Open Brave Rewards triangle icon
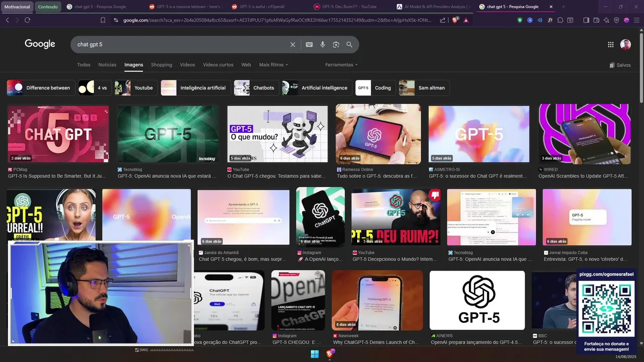Viewport: 644px width, 362px height. [466, 20]
